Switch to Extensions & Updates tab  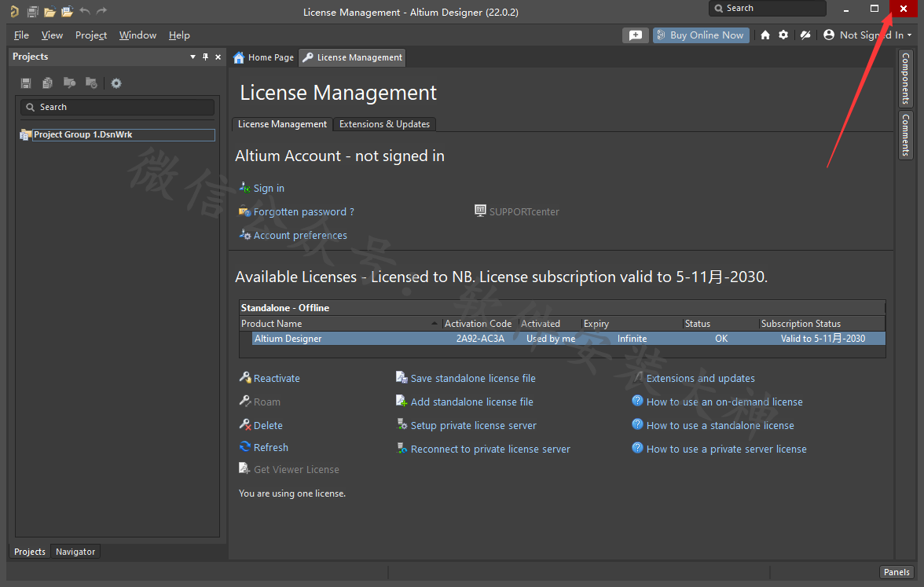click(385, 124)
